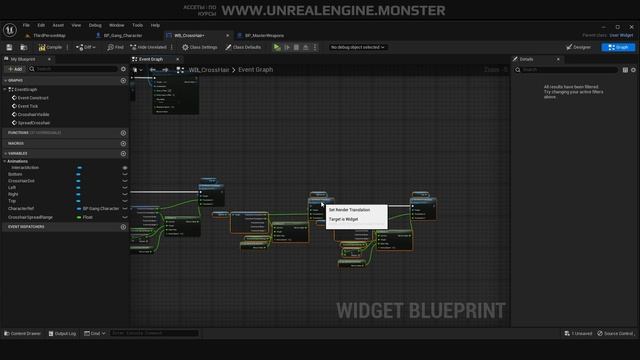640x360 pixels.
Task: Open Class Defaults
Action: [x=243, y=47]
